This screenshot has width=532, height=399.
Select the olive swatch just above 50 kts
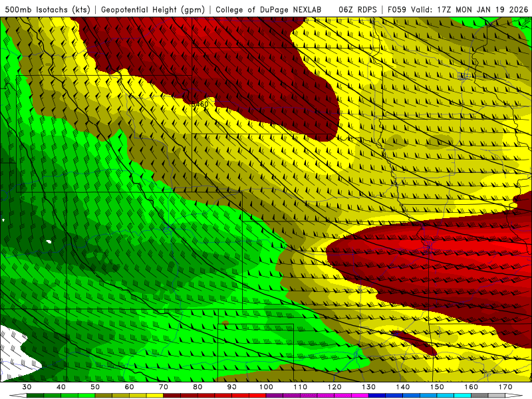(104, 396)
